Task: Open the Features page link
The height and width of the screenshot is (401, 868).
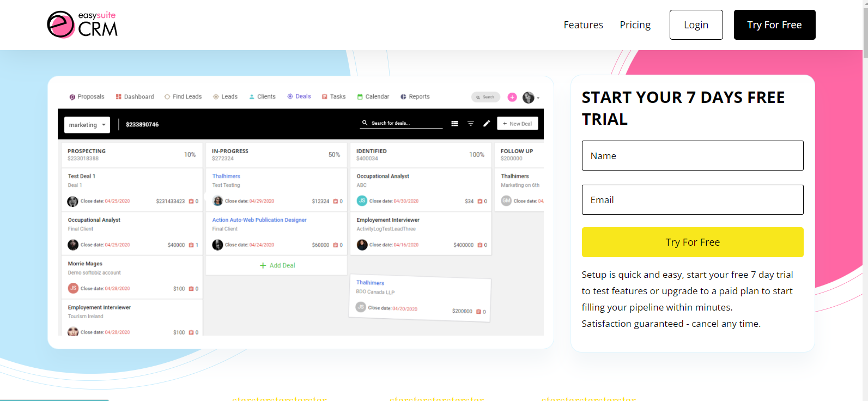Action: 583,25
